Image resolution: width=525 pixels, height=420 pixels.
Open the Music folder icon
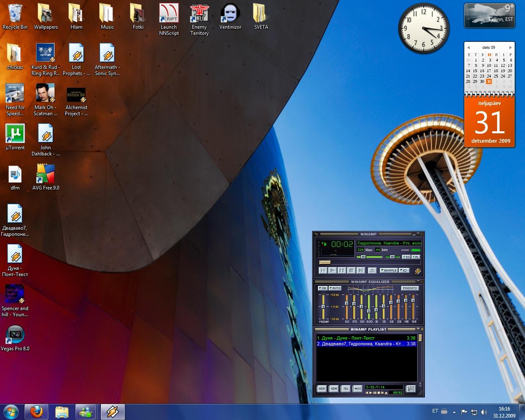click(x=107, y=17)
